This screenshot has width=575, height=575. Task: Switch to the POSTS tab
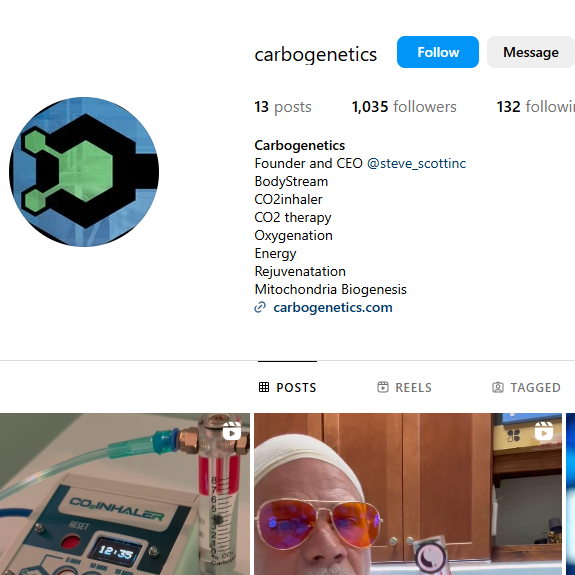[287, 387]
